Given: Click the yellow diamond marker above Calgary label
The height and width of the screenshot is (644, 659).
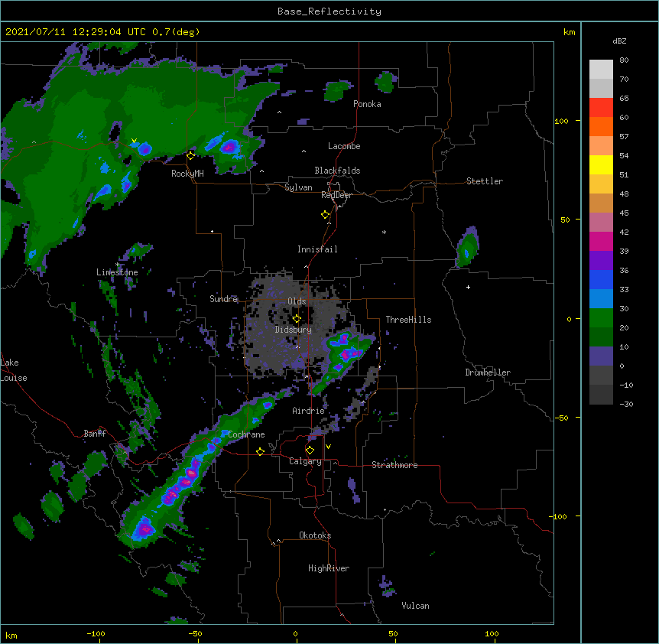Looking at the screenshot, I should click(310, 450).
